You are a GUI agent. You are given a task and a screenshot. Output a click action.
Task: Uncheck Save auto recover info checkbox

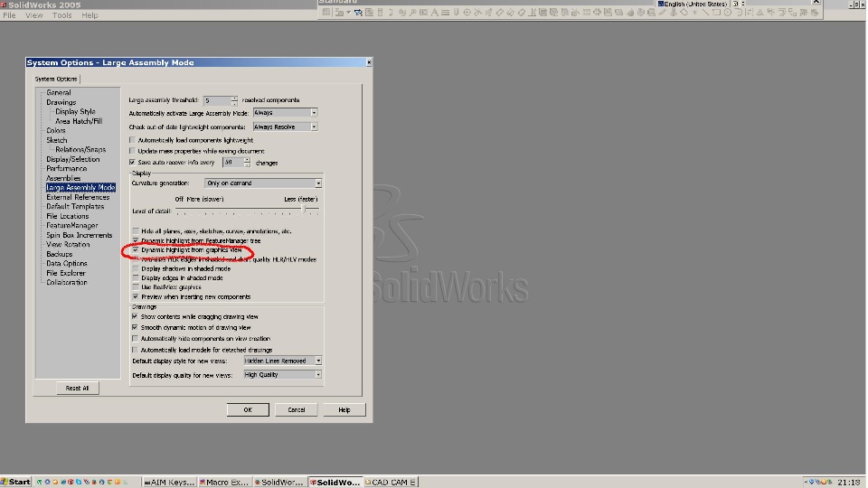click(x=132, y=162)
